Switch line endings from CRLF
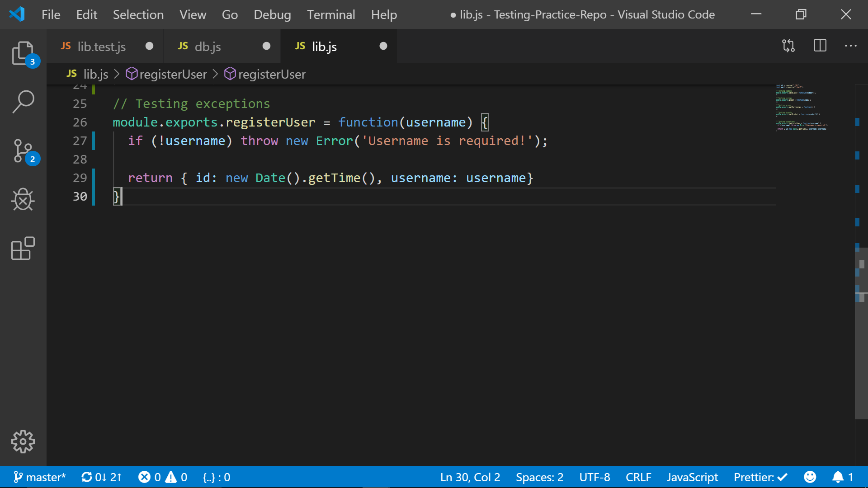The width and height of the screenshot is (868, 488). coord(638,477)
